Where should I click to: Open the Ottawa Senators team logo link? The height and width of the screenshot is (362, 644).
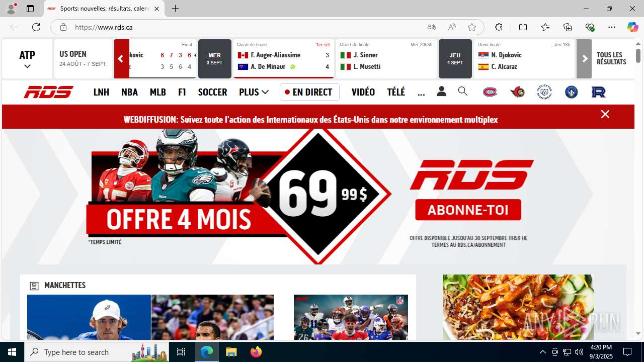click(517, 92)
